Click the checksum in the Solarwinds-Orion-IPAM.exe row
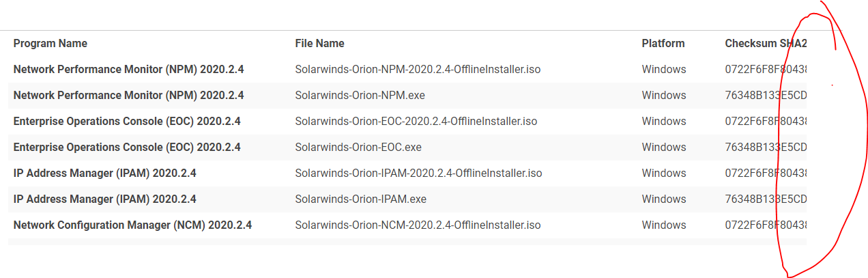This screenshot has height=278, width=868. pyautogui.click(x=766, y=199)
